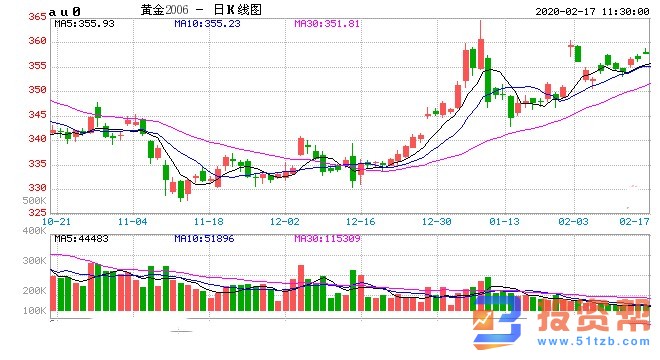660x360 pixels.
Task: Click the au0 symbol label
Action: tap(64, 12)
